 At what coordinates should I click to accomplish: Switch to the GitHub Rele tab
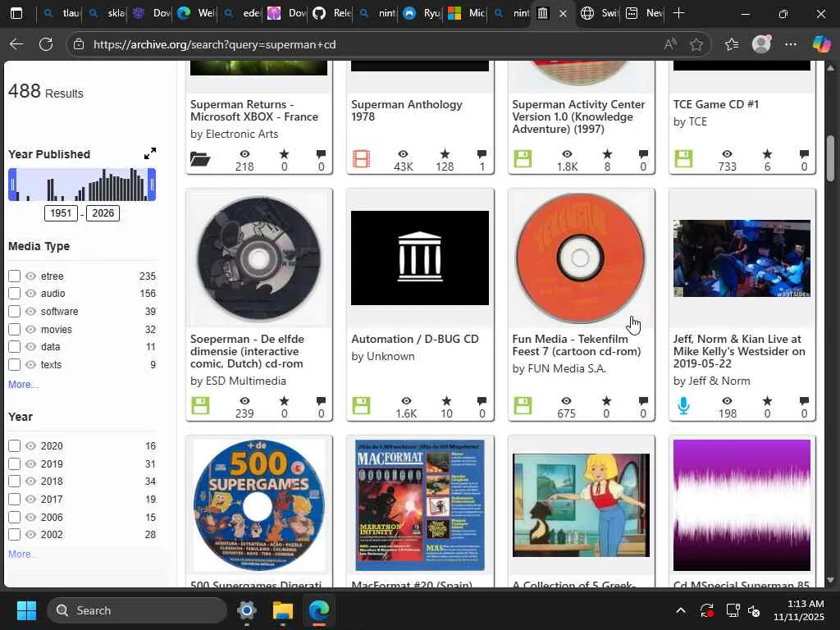coord(331,13)
